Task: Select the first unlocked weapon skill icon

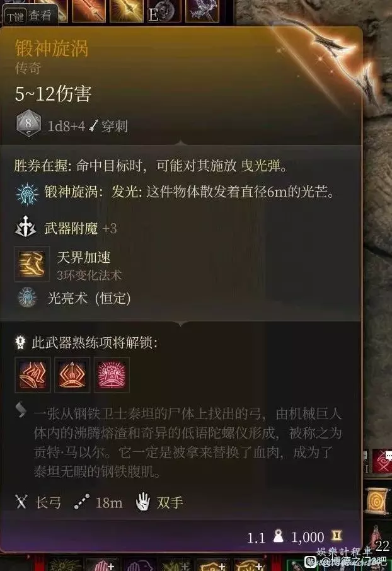Action: coord(32,375)
